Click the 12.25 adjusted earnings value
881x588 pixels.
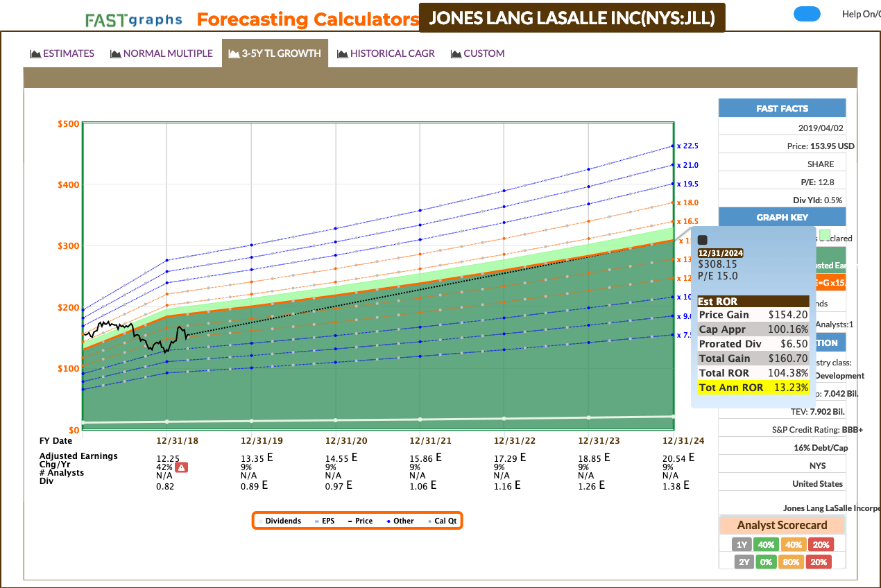(x=168, y=458)
